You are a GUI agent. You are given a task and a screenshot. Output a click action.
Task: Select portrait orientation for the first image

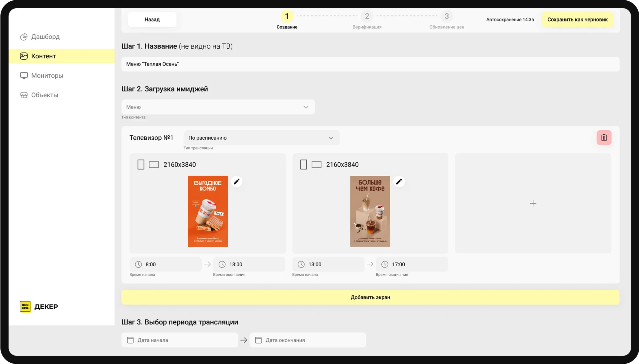tap(141, 165)
